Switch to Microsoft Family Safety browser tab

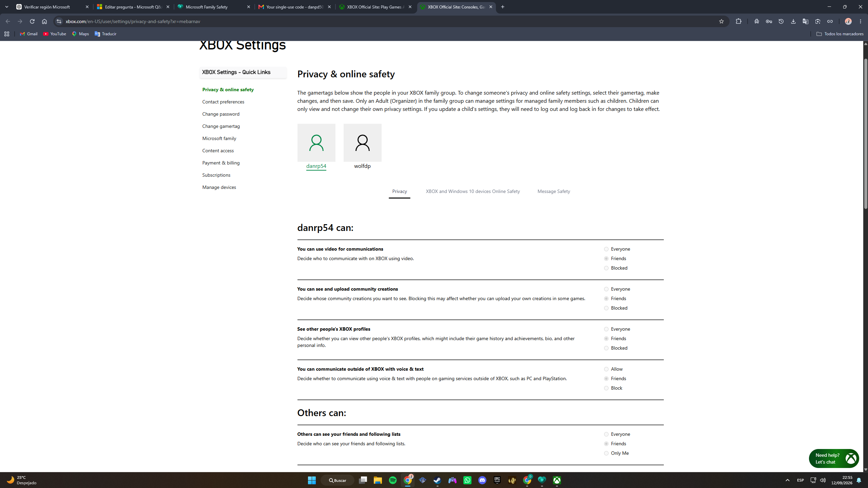(214, 7)
